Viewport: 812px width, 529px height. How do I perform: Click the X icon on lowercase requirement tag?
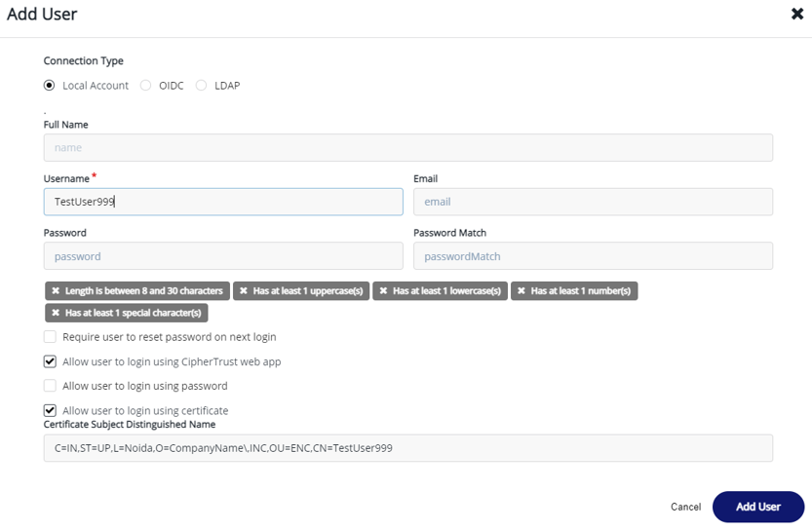383,291
